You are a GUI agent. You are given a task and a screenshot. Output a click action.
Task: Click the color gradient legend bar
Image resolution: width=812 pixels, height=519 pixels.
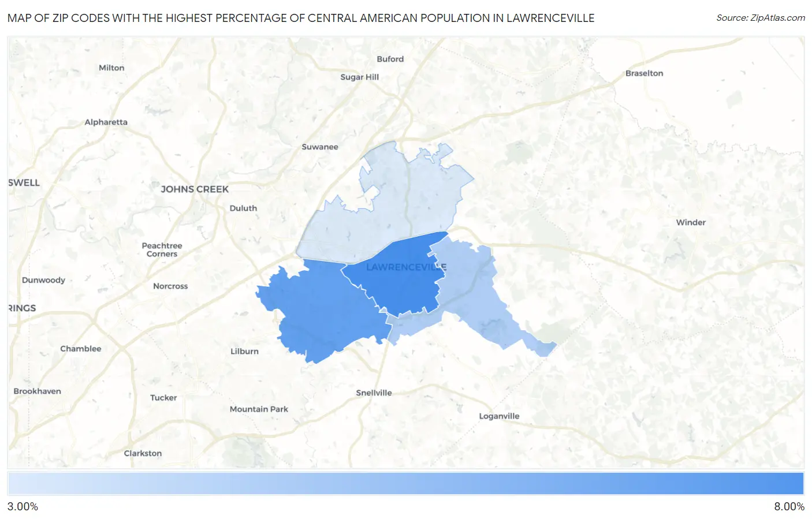pyautogui.click(x=406, y=483)
